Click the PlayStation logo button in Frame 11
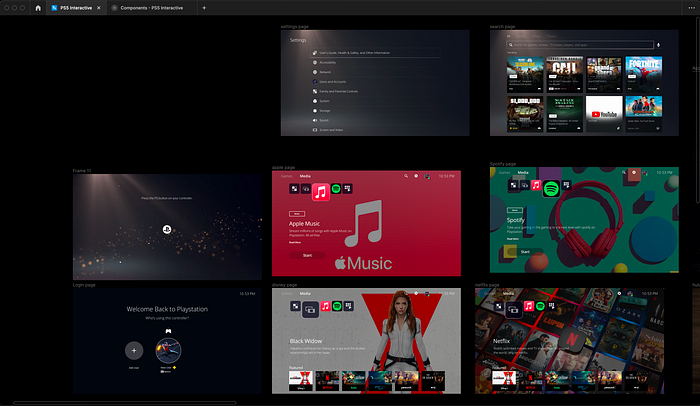Image resolution: width=700 pixels, height=406 pixels. 167,230
